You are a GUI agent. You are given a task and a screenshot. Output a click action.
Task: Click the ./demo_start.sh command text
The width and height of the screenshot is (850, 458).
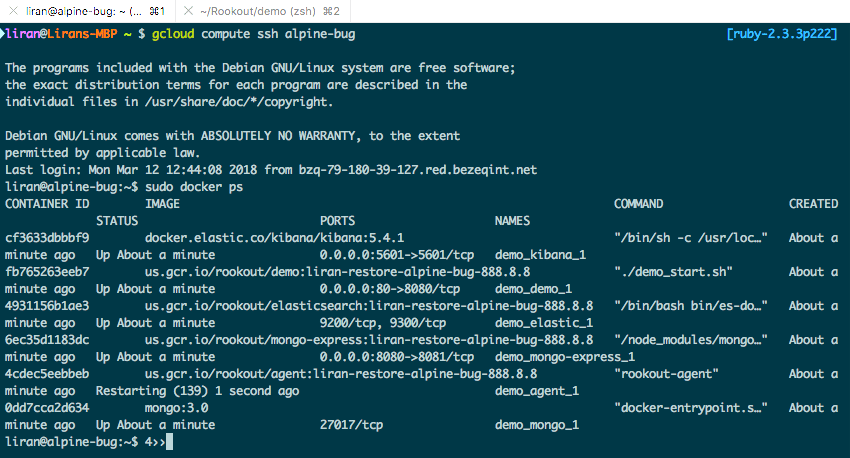point(673,272)
